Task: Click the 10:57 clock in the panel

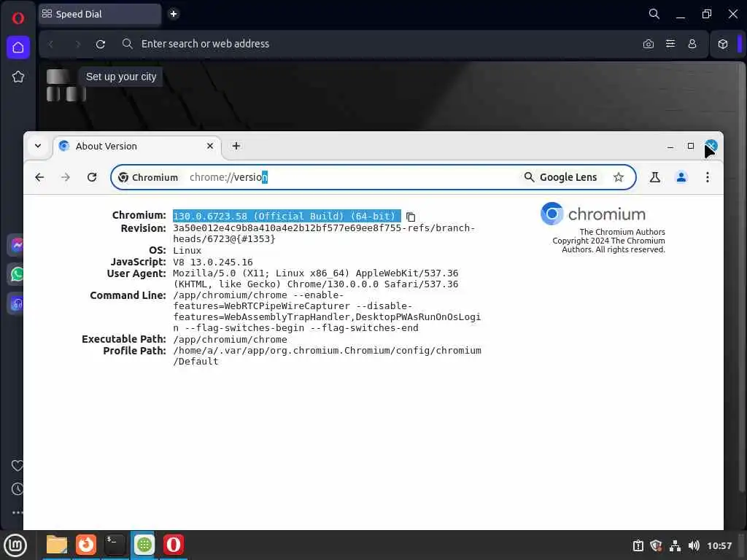Action: click(719, 545)
